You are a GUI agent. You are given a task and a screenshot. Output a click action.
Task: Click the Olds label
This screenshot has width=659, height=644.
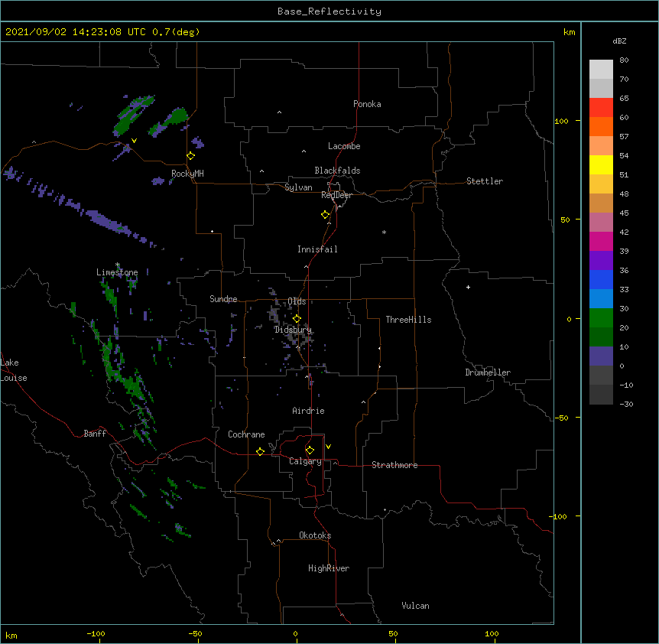(x=297, y=301)
